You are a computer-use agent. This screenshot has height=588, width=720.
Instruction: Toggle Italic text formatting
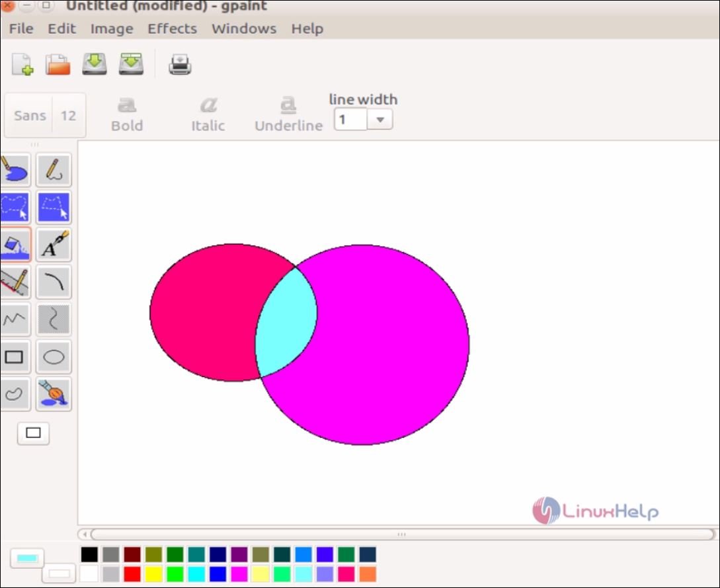208,114
